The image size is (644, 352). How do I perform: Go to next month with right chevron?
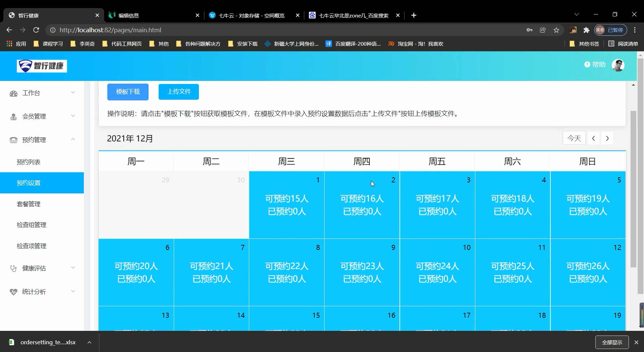(607, 138)
